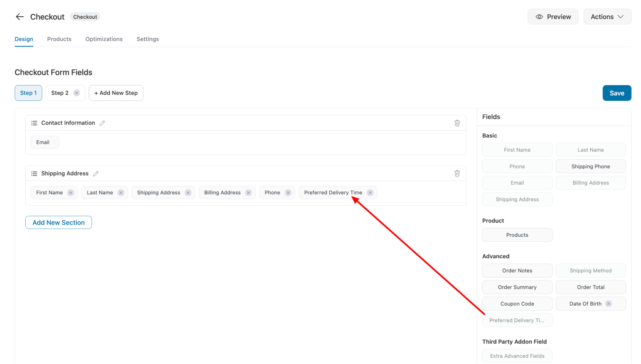Viewport: 641px width, 364px height.
Task: Select Coupon Code advanced field
Action: coord(517,304)
